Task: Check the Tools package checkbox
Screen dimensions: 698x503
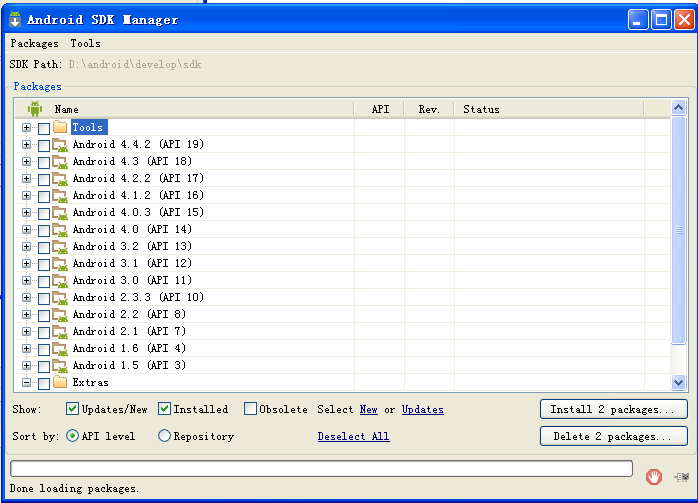Action: click(44, 129)
